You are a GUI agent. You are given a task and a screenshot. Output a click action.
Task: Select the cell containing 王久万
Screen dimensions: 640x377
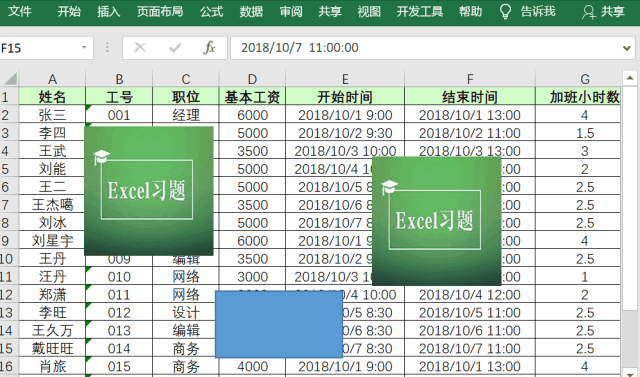tap(52, 330)
